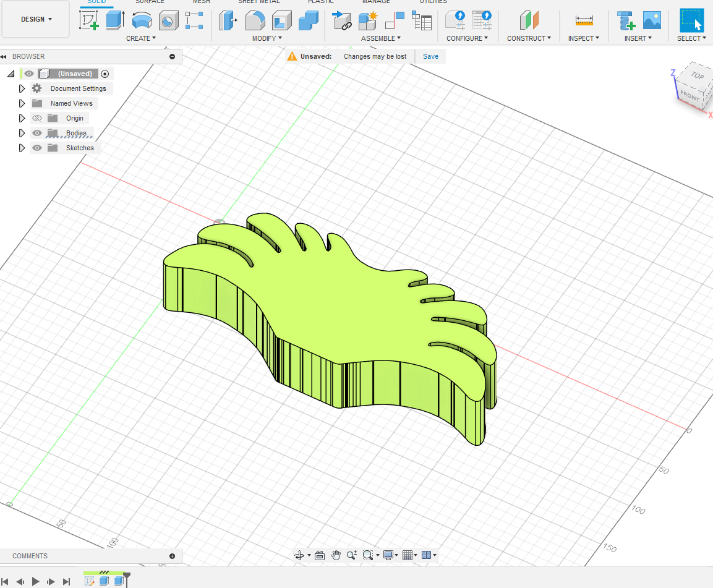
Task: Select the sketch feature in the timeline
Action: 89,581
